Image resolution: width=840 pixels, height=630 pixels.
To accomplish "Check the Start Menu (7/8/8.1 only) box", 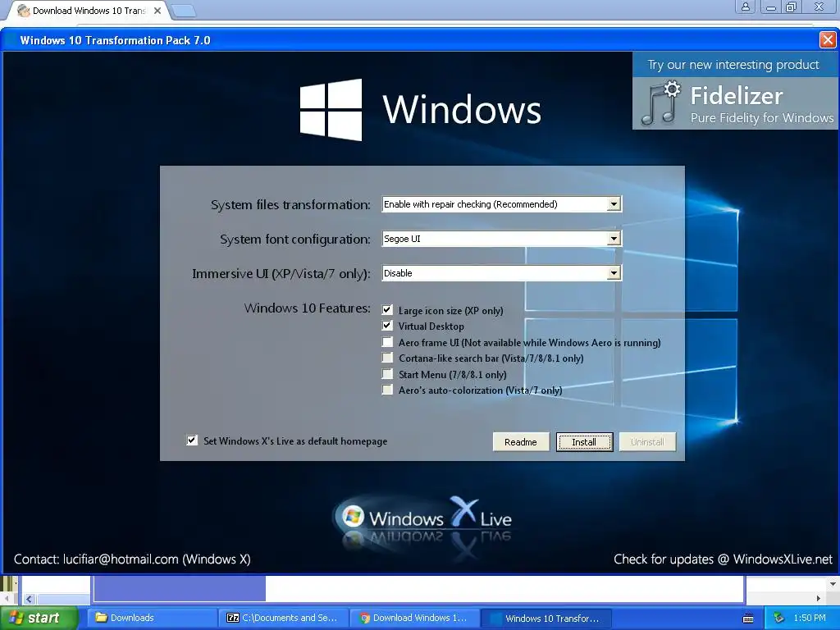I will pyautogui.click(x=387, y=374).
